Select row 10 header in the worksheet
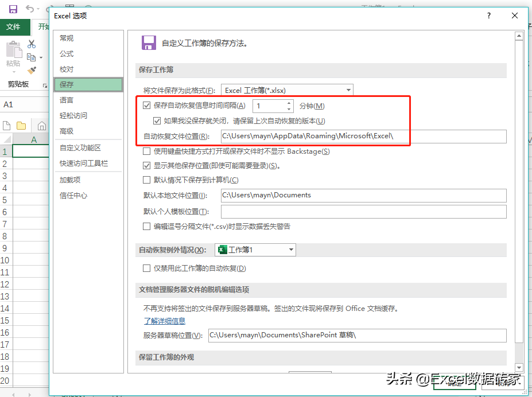 tap(6, 260)
